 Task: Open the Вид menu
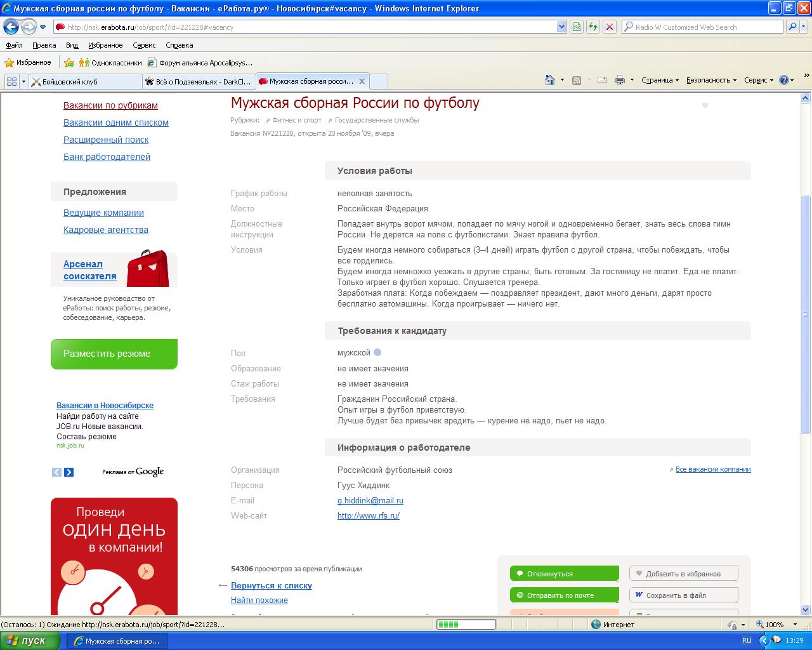[72, 45]
